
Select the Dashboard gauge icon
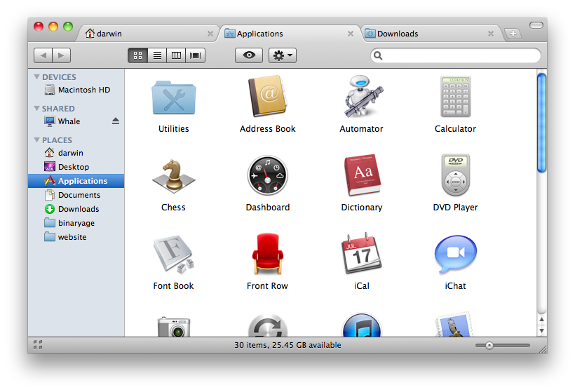click(268, 175)
